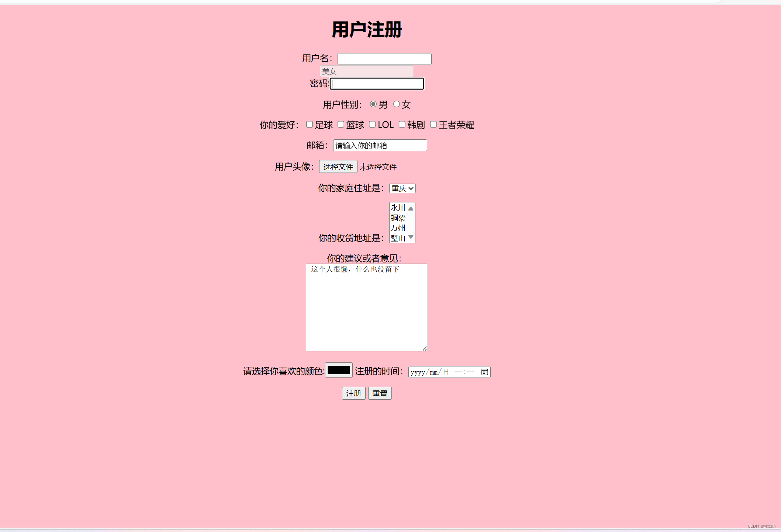Check the 韩剧 hobby checkbox
The width and height of the screenshot is (781, 532).
[402, 125]
